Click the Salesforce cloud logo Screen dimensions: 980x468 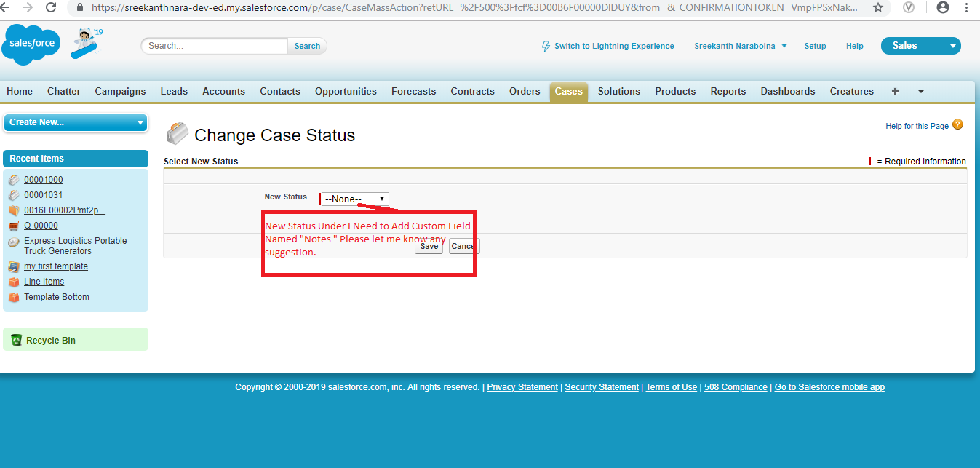pyautogui.click(x=31, y=44)
